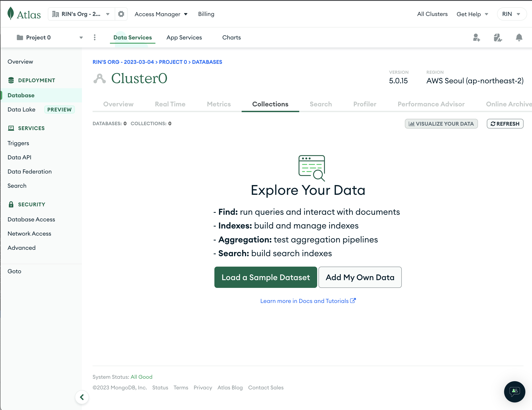Open the Status footer link
532x410 pixels.
pos(160,388)
